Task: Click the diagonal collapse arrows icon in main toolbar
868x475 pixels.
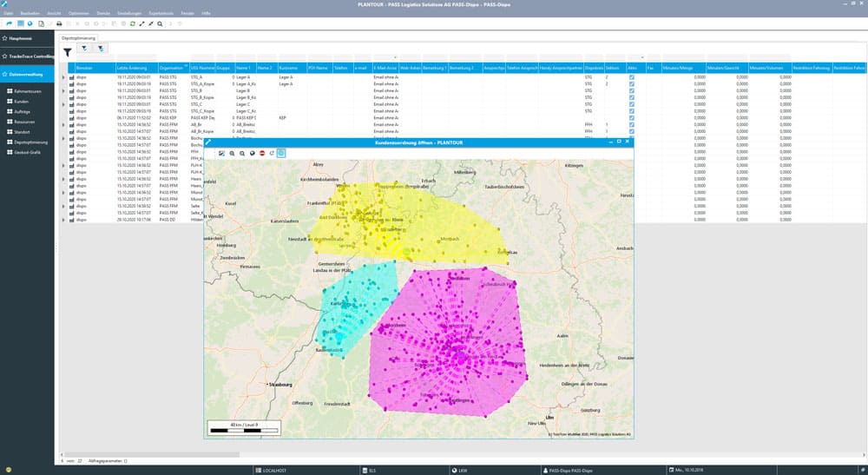Action: pos(150,23)
